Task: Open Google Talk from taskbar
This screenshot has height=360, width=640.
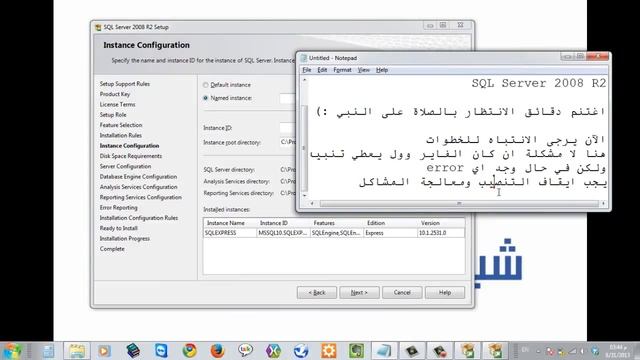Action: (x=245, y=351)
